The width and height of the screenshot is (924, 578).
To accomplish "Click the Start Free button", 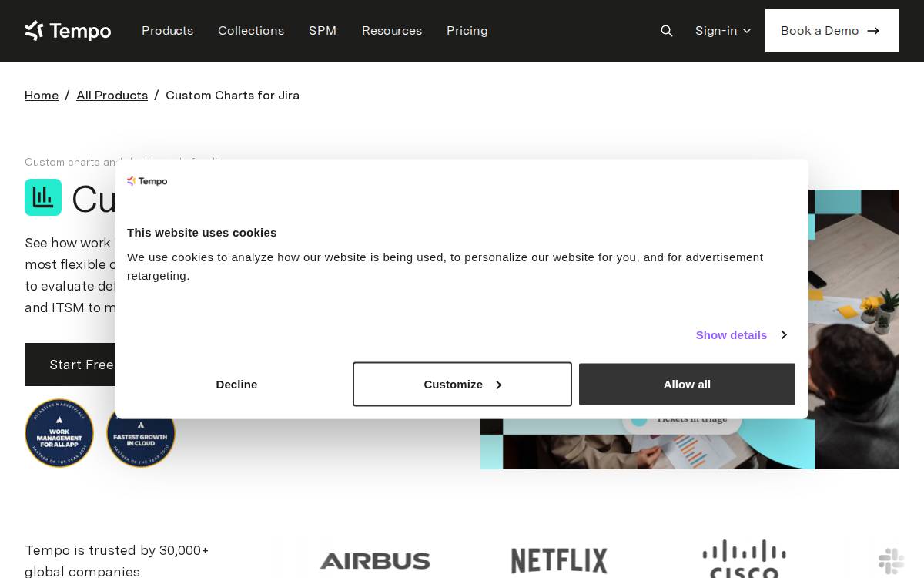I will [x=70, y=365].
